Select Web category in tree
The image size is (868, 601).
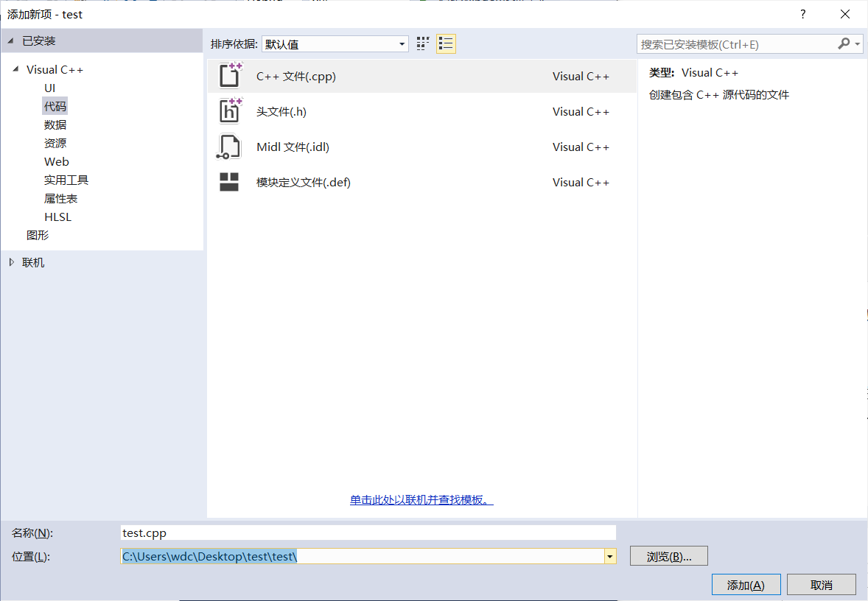[57, 161]
